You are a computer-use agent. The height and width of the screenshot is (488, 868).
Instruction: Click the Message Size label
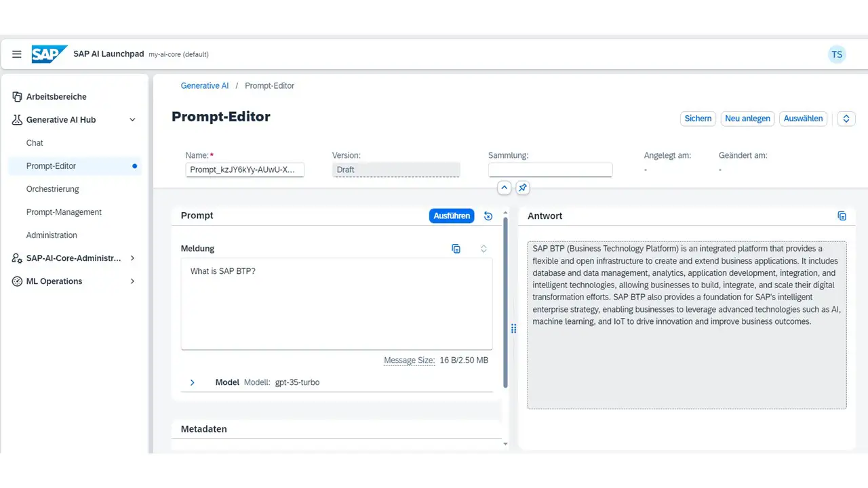tap(409, 361)
